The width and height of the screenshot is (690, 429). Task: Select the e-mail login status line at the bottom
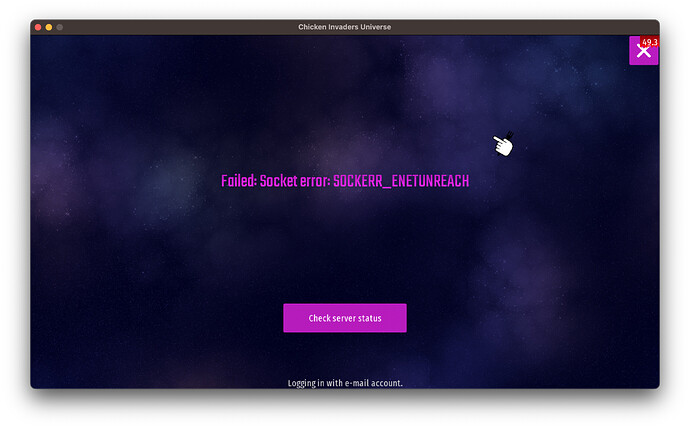(x=345, y=383)
